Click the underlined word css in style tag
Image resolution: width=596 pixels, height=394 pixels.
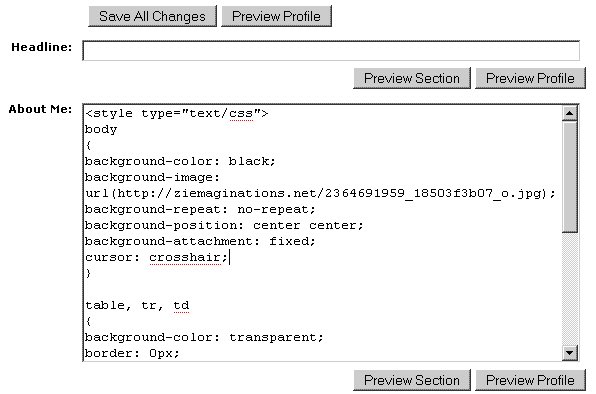coord(241,114)
